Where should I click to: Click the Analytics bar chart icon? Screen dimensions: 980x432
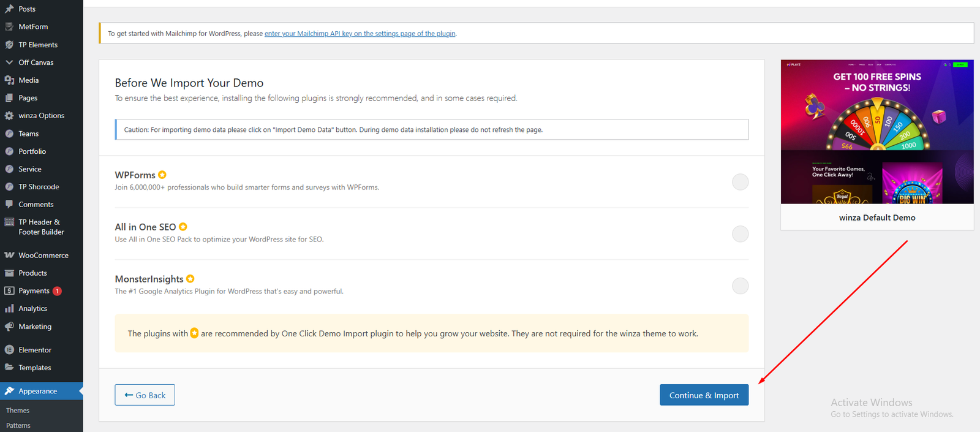tap(9, 309)
